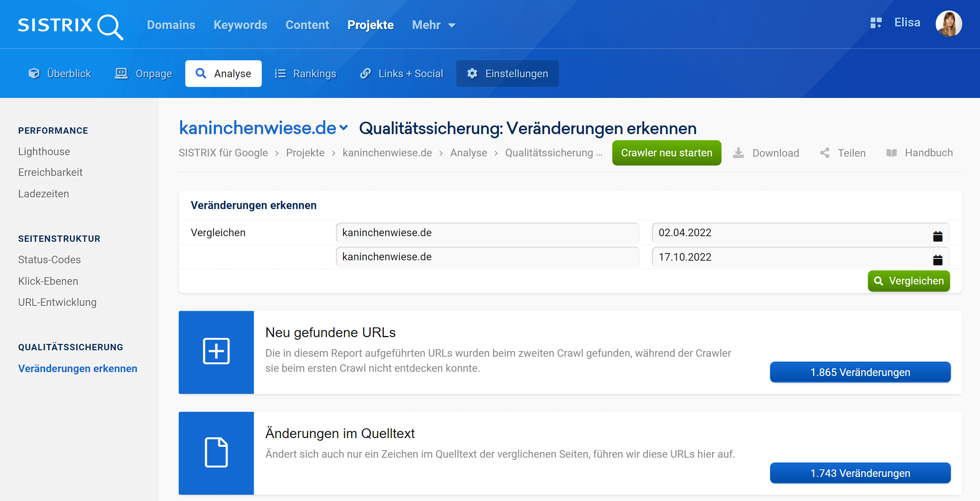980x501 pixels.
Task: Open the Änderungen im Quelltext heading
Action: (340, 433)
